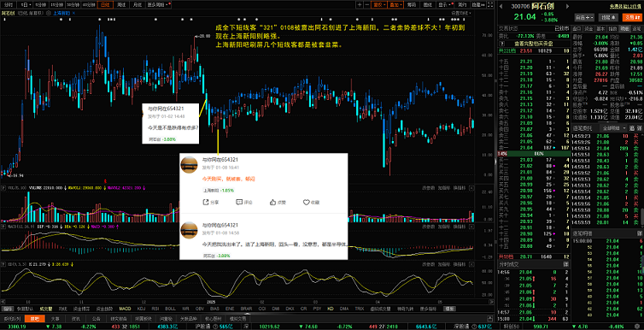The height and width of the screenshot is (330, 644).
Task: Go to next stock using right arrow
Action: point(567,6)
